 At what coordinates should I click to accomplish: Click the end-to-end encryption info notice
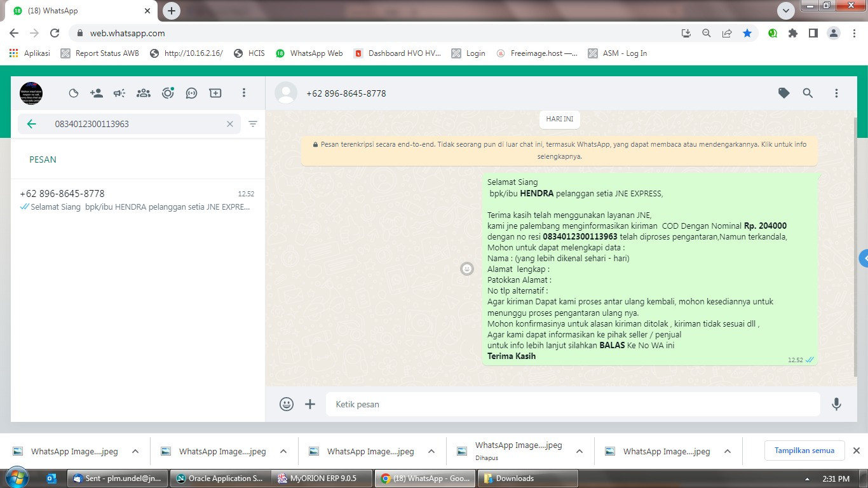pos(560,150)
